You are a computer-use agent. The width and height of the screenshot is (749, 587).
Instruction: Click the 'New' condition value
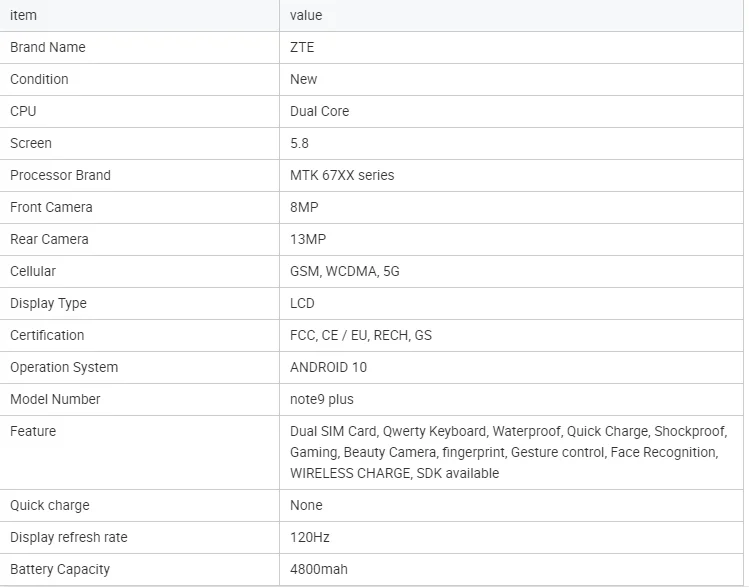tap(304, 79)
